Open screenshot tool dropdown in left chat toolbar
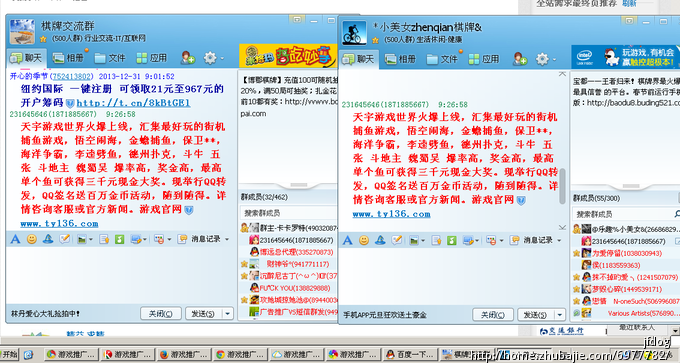Screen dimensions: 680x363 (x=145, y=239)
